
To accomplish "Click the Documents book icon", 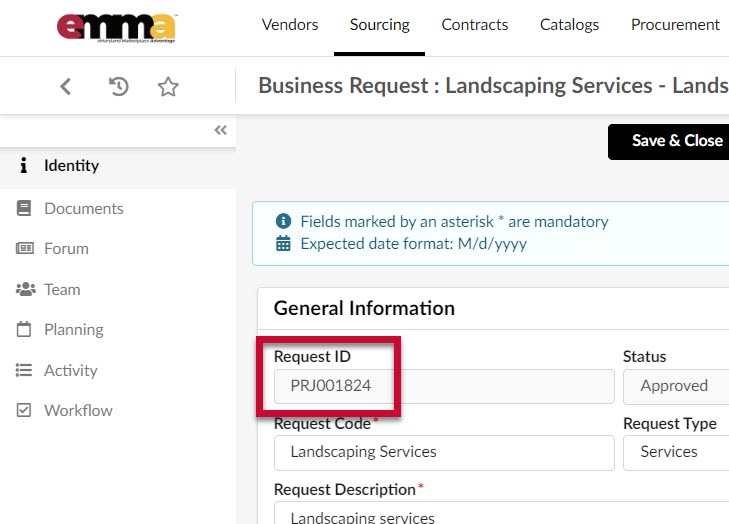I will (x=24, y=208).
